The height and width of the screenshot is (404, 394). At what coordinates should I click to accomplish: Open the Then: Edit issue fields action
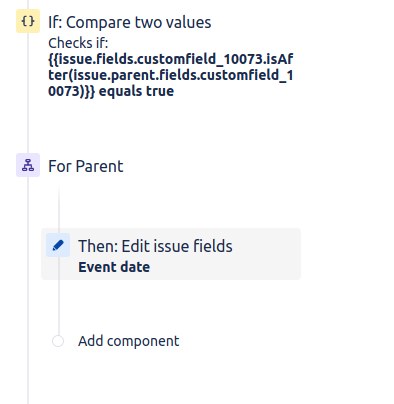pyautogui.click(x=155, y=246)
